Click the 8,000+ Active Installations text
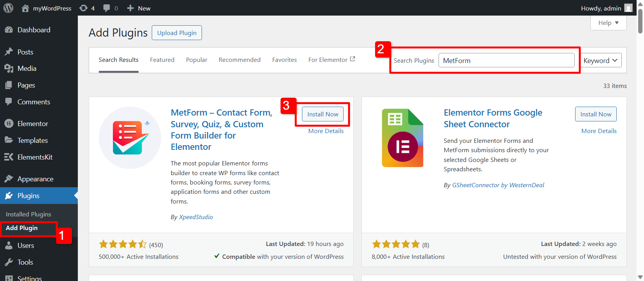This screenshot has height=281, width=644. [408, 257]
